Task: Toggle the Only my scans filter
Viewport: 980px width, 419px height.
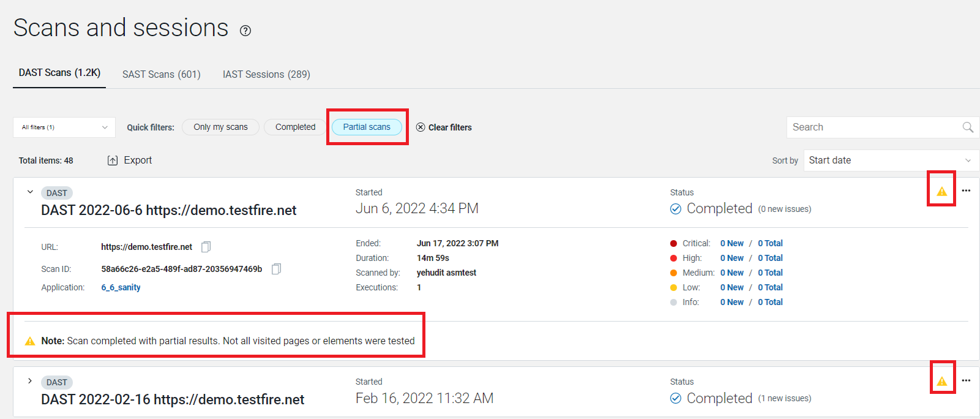Action: 220,127
